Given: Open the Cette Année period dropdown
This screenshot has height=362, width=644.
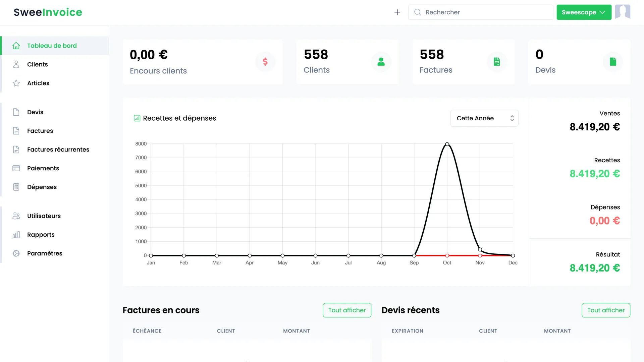Looking at the screenshot, I should coord(484,118).
